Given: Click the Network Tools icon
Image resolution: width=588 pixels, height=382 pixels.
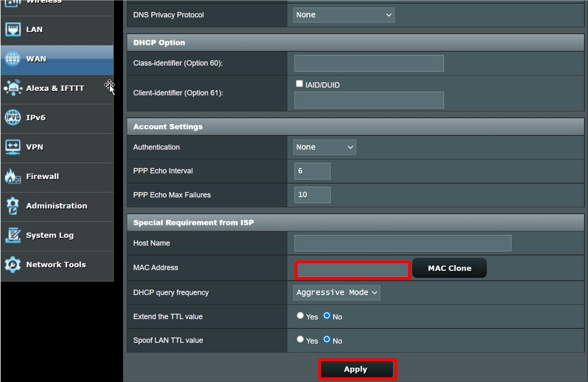Looking at the screenshot, I should [x=12, y=265].
